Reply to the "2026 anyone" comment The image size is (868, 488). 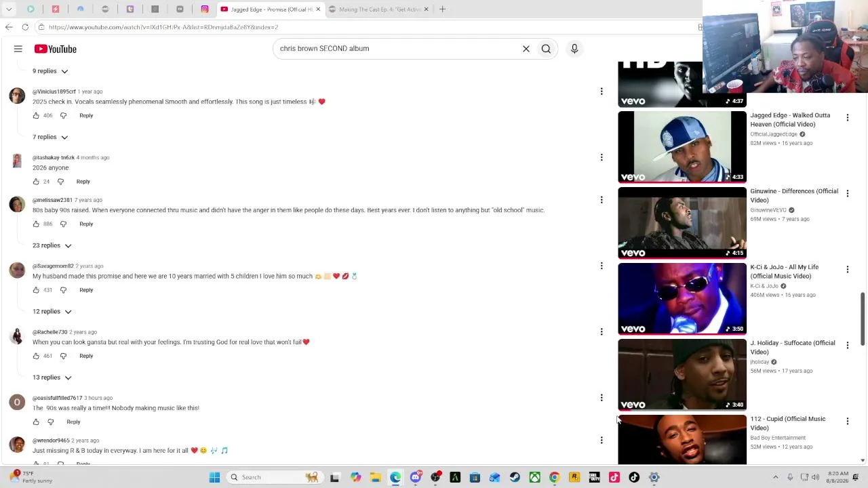click(x=83, y=182)
